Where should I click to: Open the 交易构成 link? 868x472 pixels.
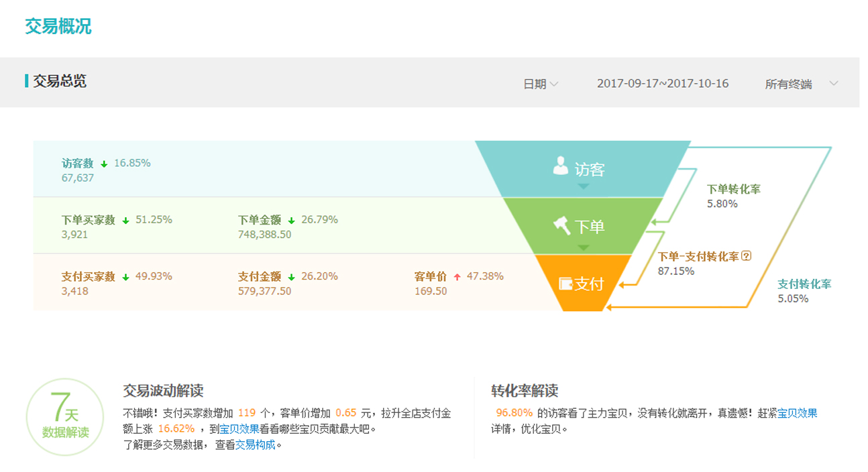(x=255, y=445)
